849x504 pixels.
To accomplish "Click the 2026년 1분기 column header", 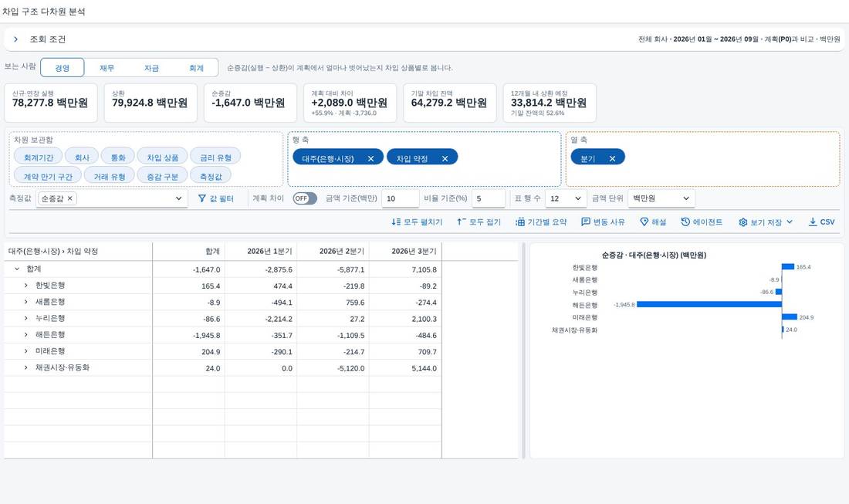I will [x=261, y=251].
